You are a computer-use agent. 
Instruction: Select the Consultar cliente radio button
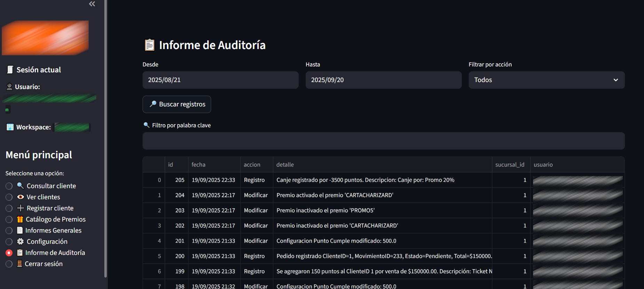(9, 186)
